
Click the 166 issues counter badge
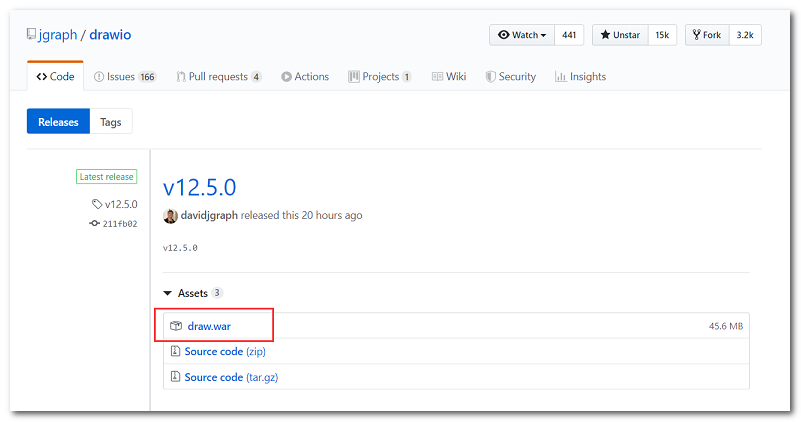[148, 77]
